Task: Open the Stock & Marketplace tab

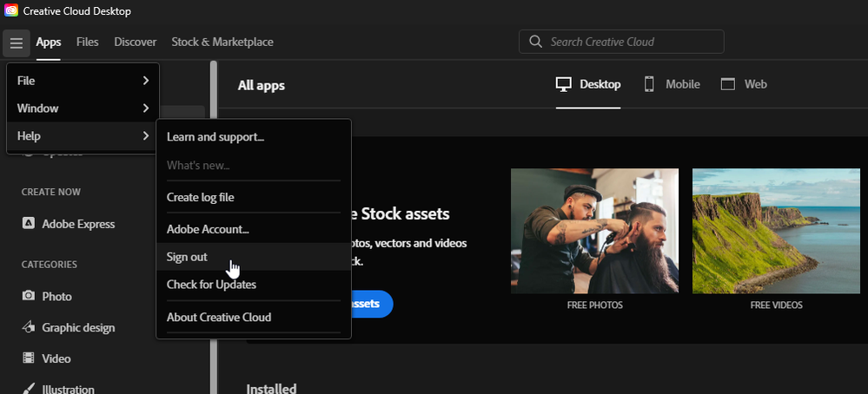Action: tap(222, 42)
